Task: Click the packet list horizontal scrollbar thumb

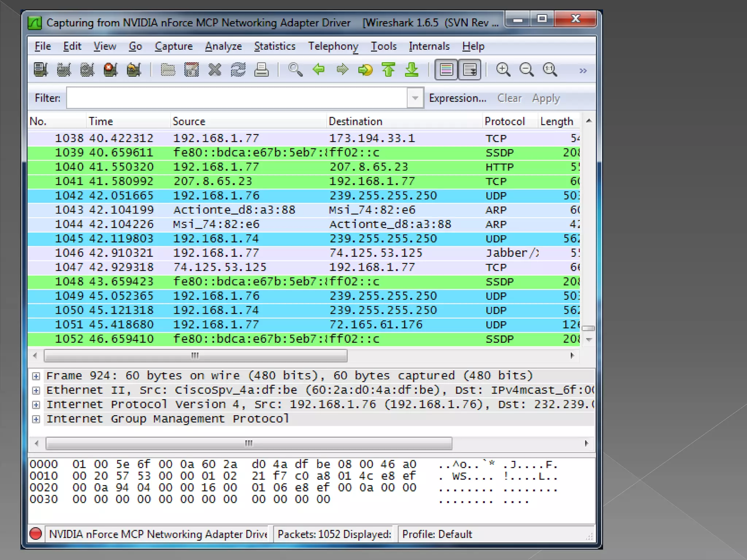Action: pos(195,355)
